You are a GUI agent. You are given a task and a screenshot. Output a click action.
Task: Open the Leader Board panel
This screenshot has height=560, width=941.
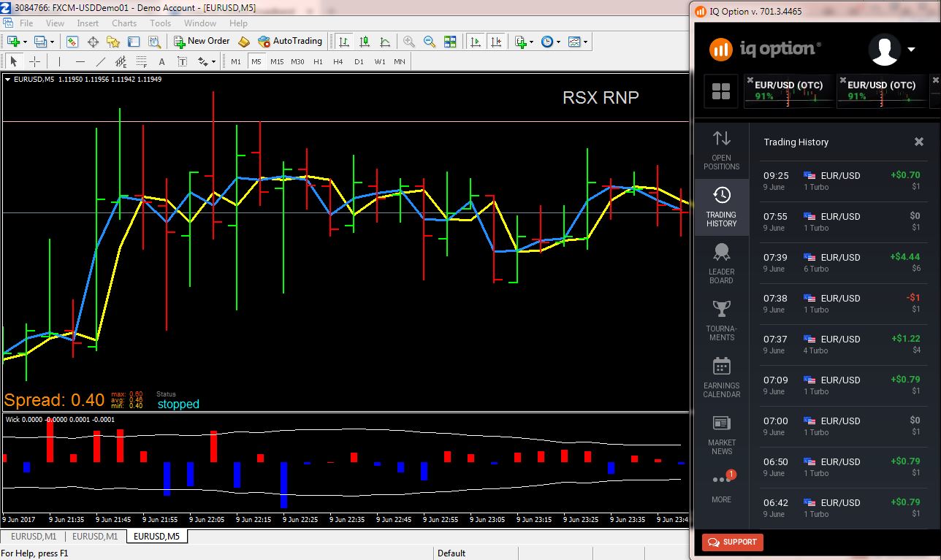(x=721, y=263)
